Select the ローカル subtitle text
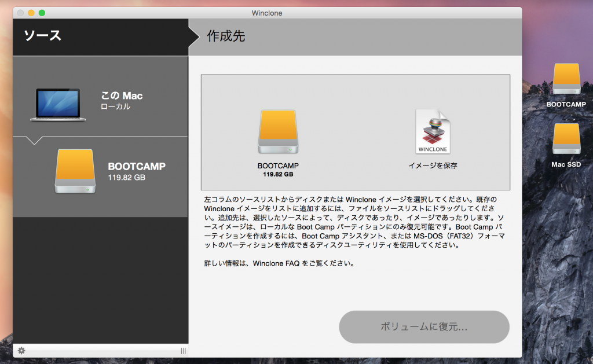Screen dimensions: 593x364 [115, 106]
